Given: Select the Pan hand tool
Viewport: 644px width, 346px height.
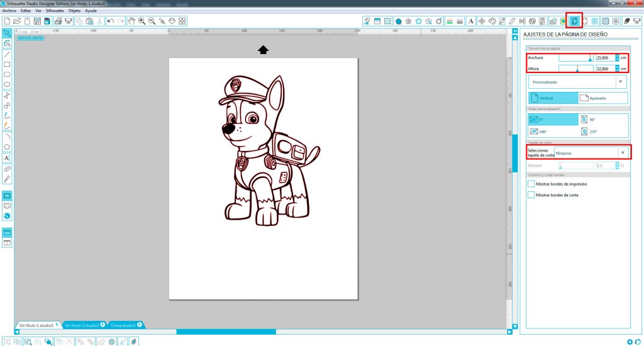Looking at the screenshot, I should click(x=131, y=21).
